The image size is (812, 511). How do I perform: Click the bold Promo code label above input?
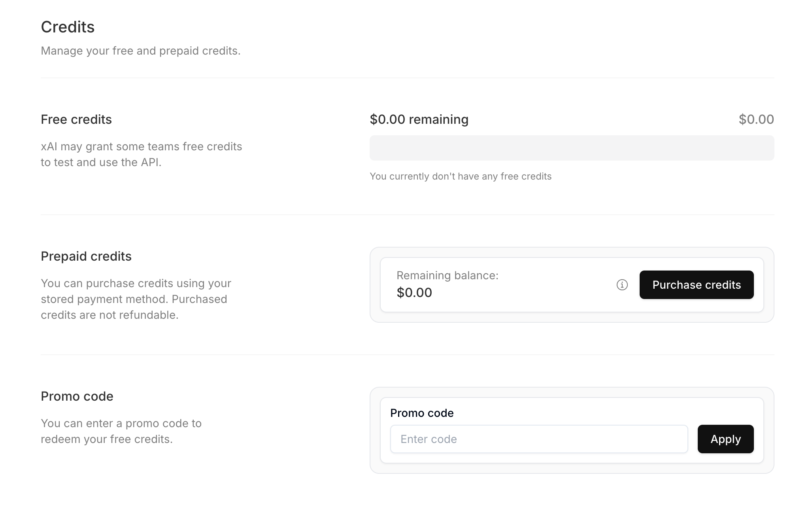pos(421,413)
